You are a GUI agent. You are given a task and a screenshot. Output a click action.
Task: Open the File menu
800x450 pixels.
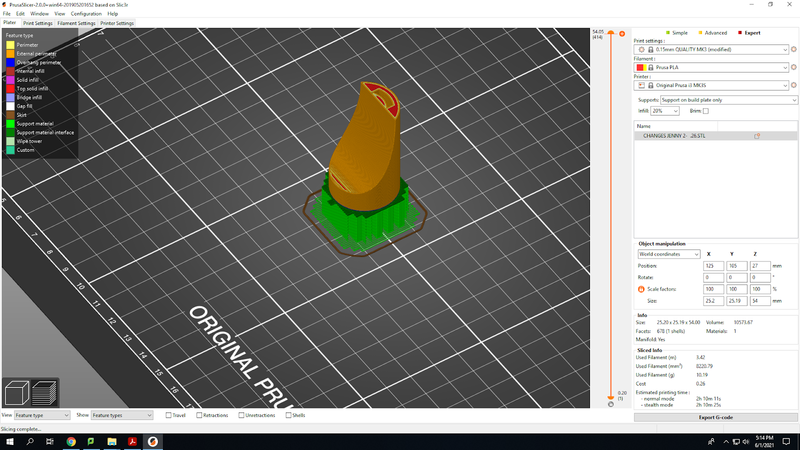tap(7, 14)
